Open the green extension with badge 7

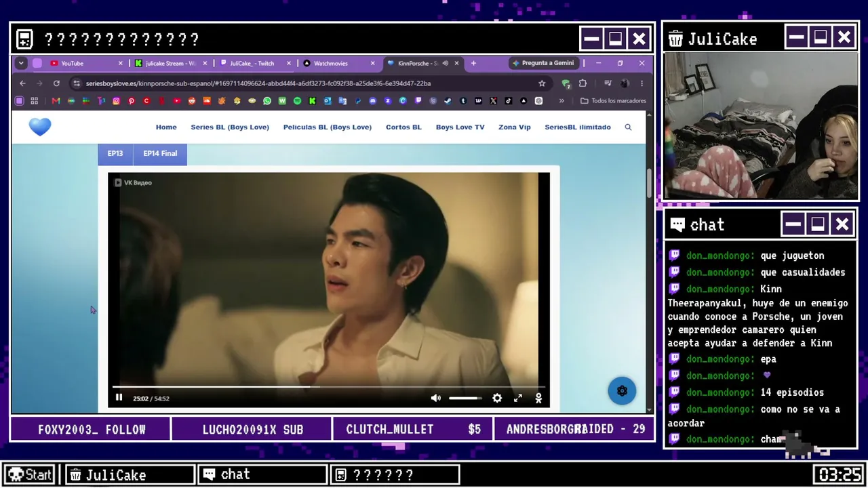point(566,83)
